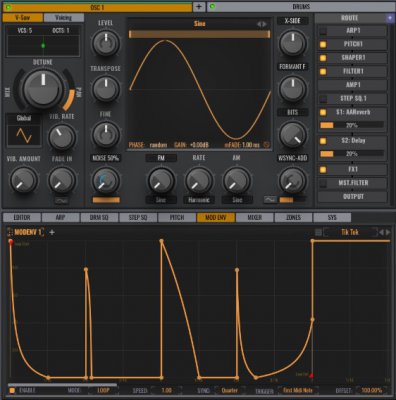Open the FORMANT F parameter dropdown

coord(293,67)
